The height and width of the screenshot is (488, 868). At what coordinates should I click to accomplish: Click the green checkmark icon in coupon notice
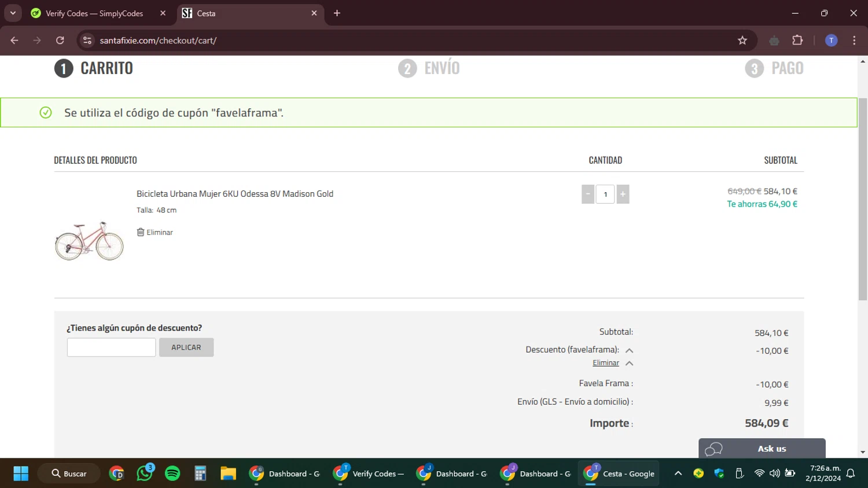(x=46, y=112)
